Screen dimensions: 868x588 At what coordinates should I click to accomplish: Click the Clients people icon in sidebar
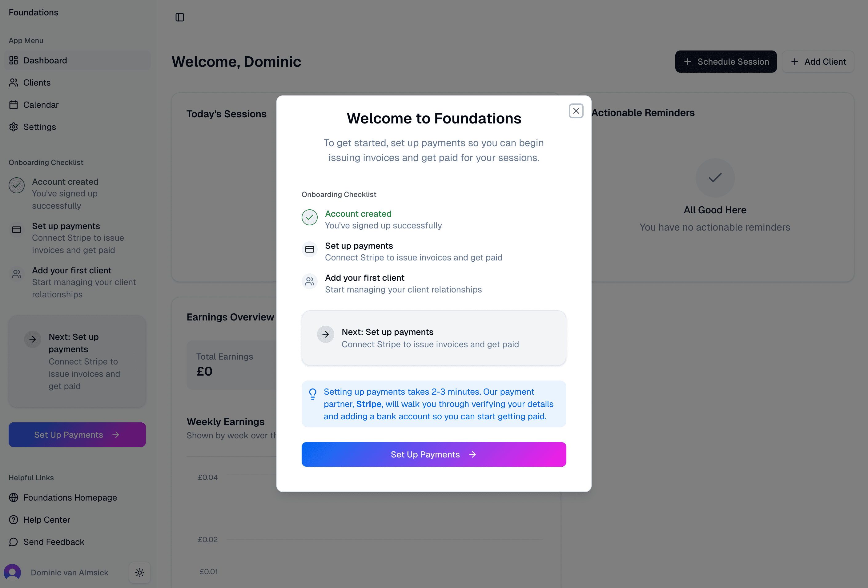14,83
